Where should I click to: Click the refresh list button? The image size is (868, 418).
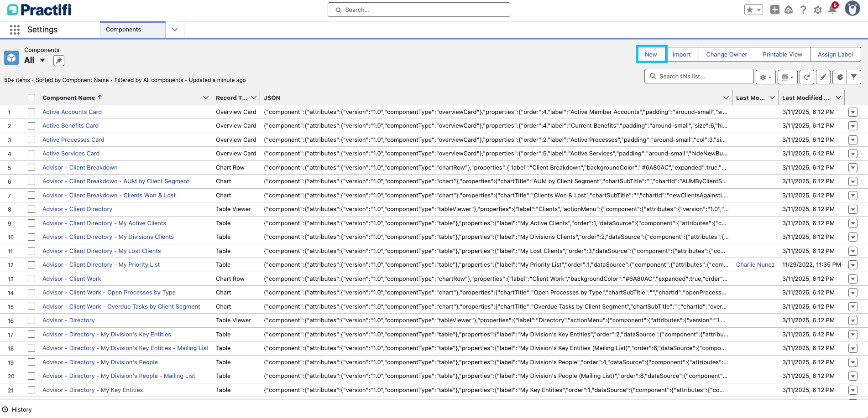[x=806, y=77]
